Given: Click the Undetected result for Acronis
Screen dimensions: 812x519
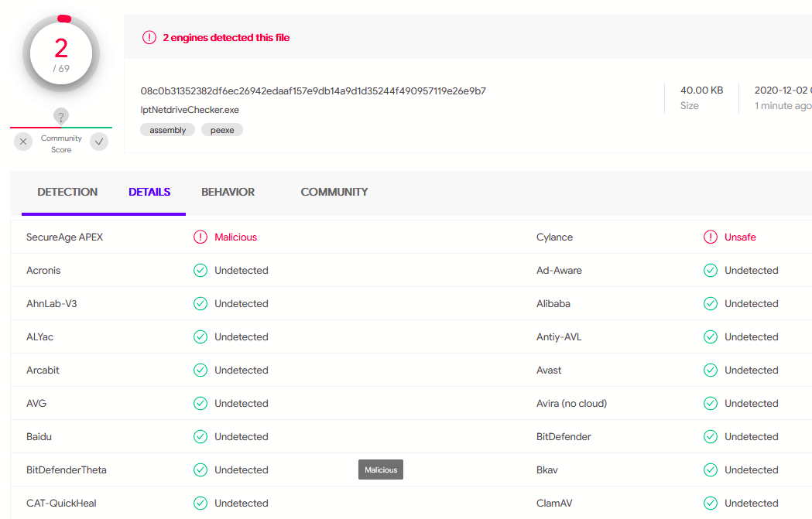Looking at the screenshot, I should coord(242,270).
